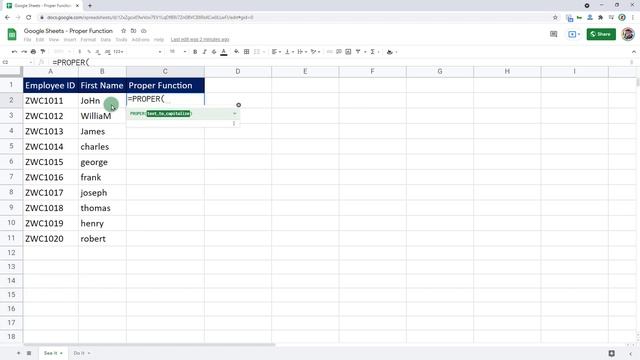Open text wrapping dropdown
This screenshot has height=360, width=640.
[x=302, y=52]
